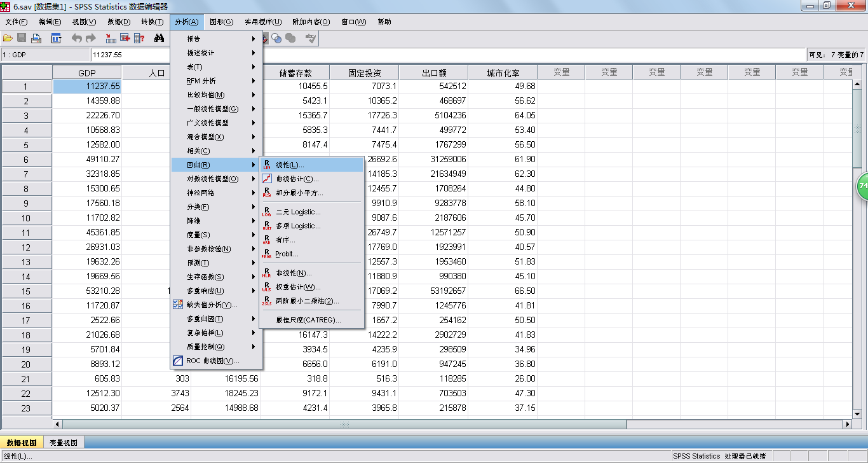Screen dimensions: 868x463
Task: Click the 出口额 cell 53192657
Action: (433, 291)
